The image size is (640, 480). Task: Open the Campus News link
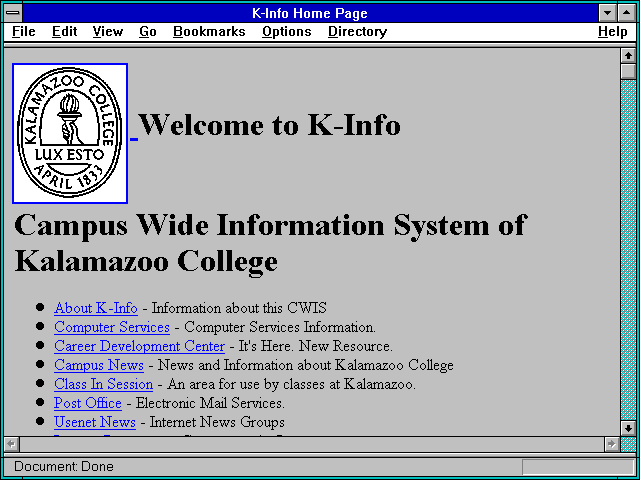tap(99, 365)
